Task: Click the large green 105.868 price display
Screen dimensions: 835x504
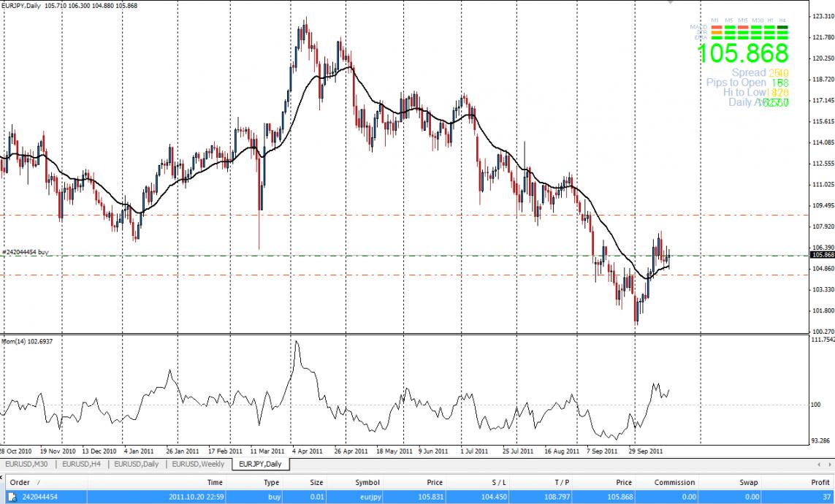Action: click(x=742, y=53)
